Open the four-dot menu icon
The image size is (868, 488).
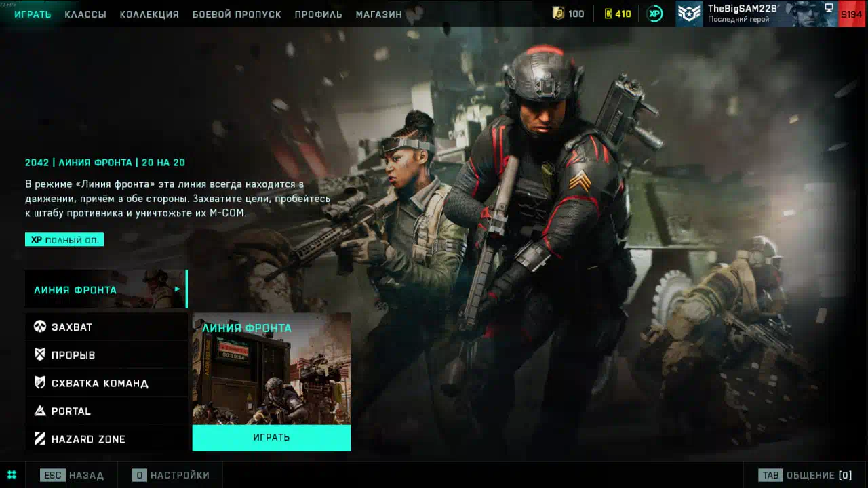12,475
